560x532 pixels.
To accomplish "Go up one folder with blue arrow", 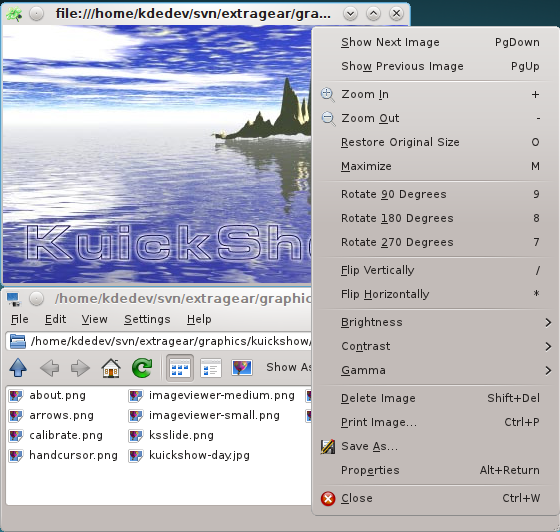I will (x=18, y=368).
